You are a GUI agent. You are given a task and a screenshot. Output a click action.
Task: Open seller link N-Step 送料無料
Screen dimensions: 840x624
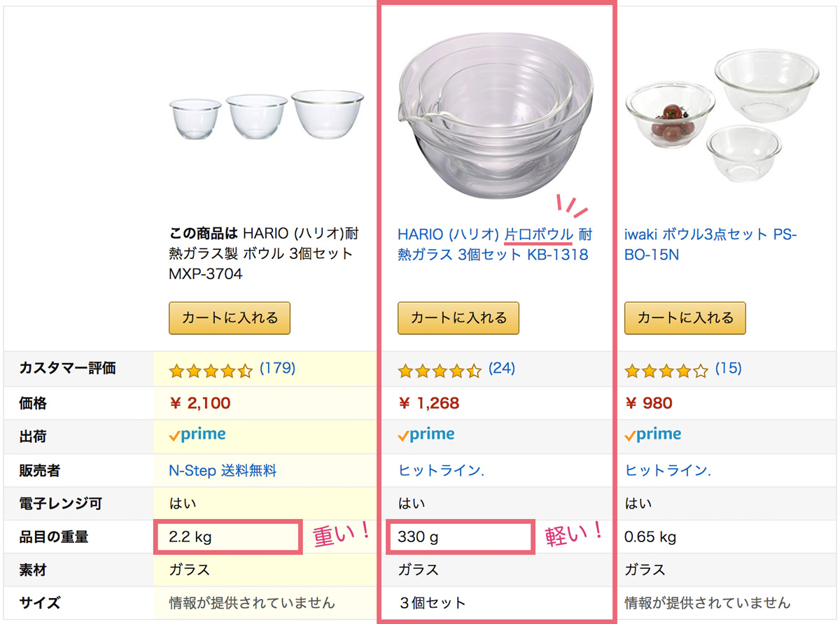[223, 471]
